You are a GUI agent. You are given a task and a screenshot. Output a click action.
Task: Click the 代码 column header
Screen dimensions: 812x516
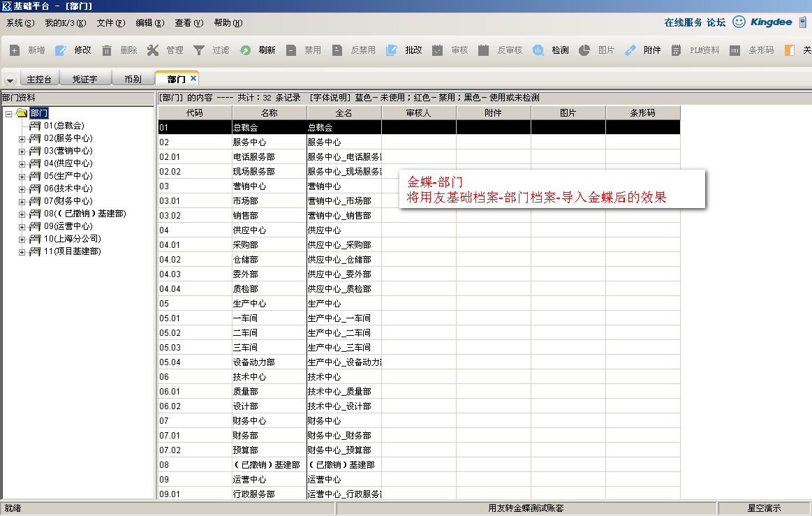pos(195,112)
